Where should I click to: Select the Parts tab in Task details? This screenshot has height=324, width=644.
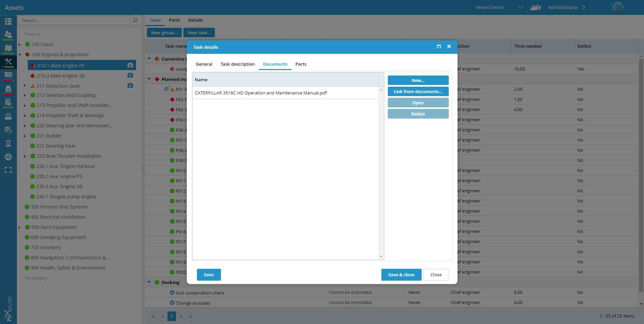(x=301, y=64)
